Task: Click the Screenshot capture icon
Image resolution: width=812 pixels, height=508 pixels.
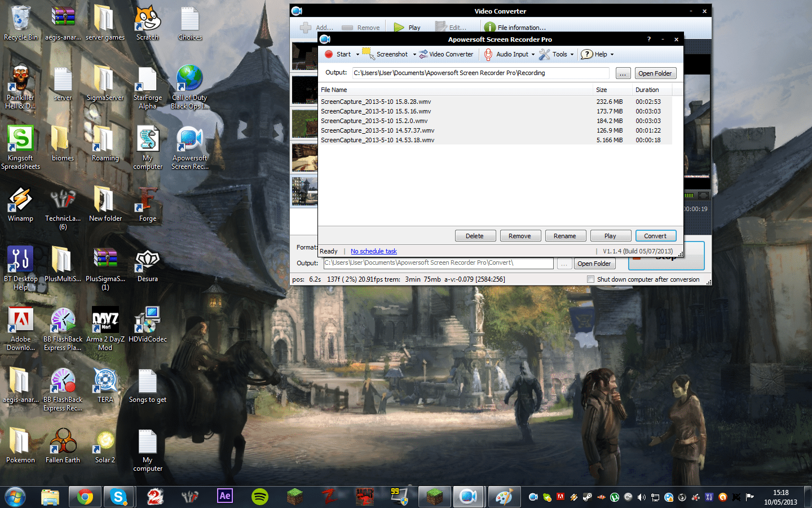Action: (x=368, y=54)
